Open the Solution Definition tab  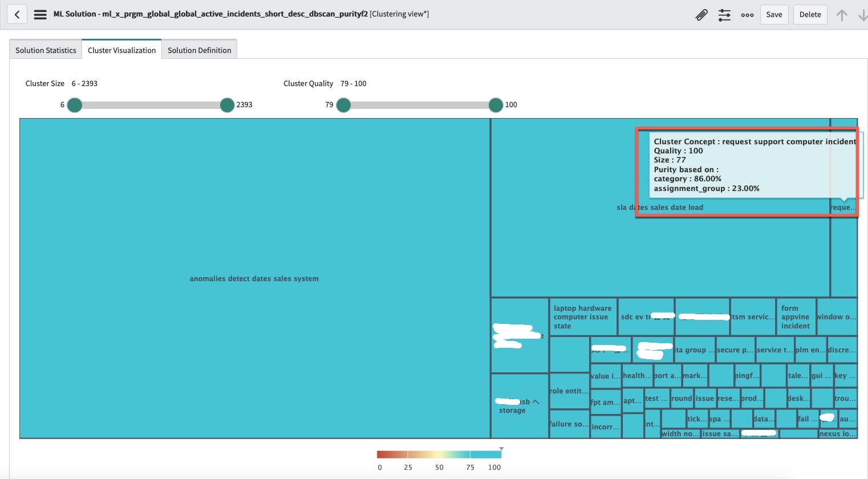(x=199, y=50)
